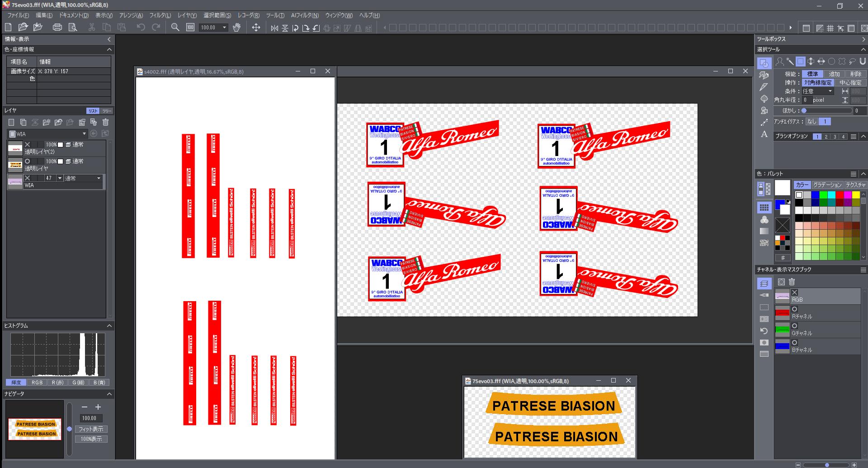This screenshot has width=868, height=468.
Task: Click the print icon in toolbar
Action: pyautogui.click(x=57, y=28)
